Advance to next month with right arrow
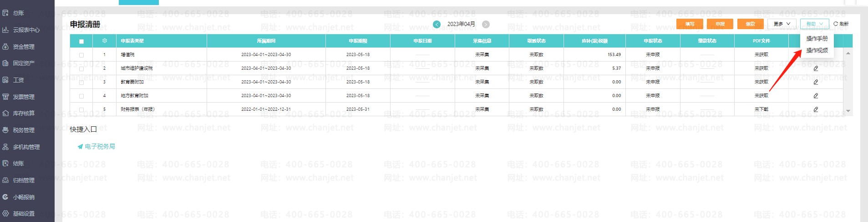Viewport: 868px width, 222px height. pos(486,24)
